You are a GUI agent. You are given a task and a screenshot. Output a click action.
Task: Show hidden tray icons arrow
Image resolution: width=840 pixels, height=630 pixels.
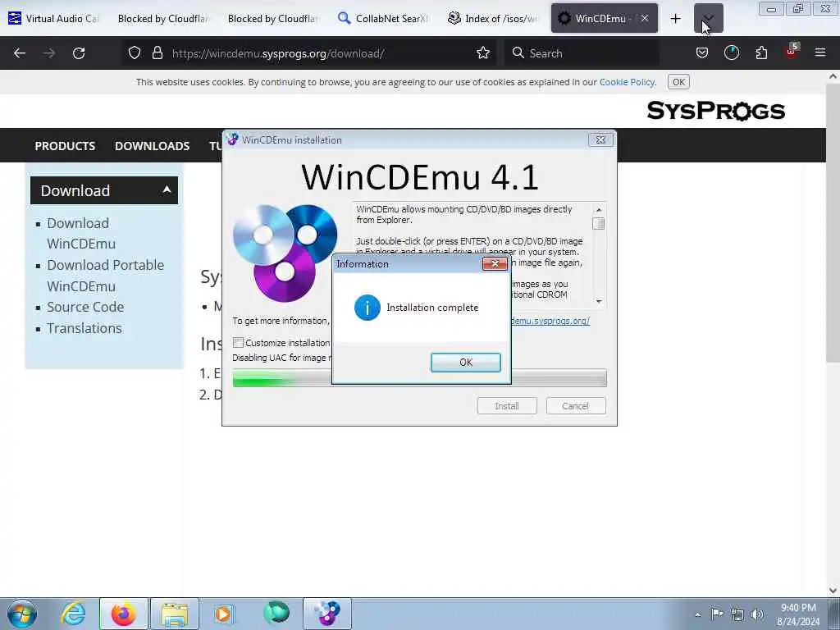coord(697,614)
